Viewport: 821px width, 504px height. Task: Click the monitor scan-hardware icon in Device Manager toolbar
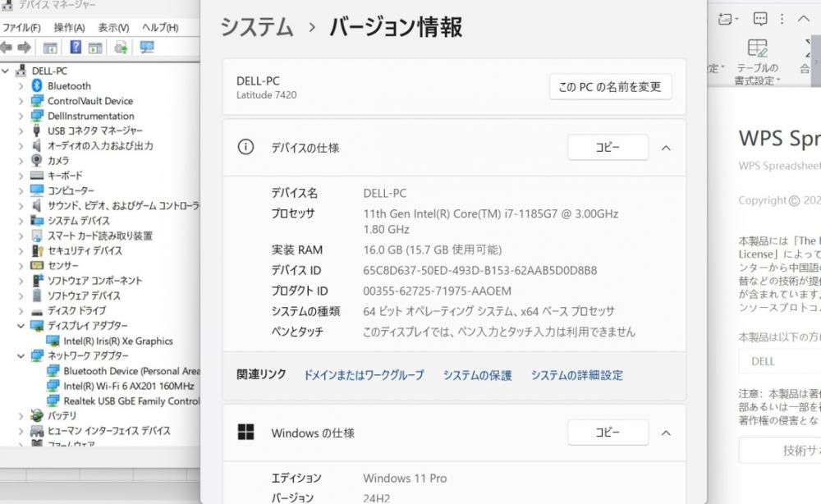pos(147,48)
